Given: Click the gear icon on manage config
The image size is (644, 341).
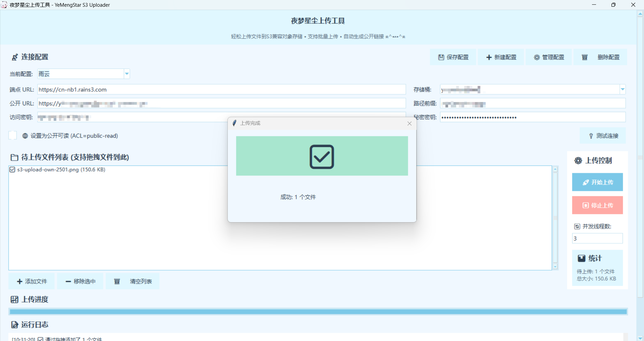Looking at the screenshot, I should click(x=537, y=57).
